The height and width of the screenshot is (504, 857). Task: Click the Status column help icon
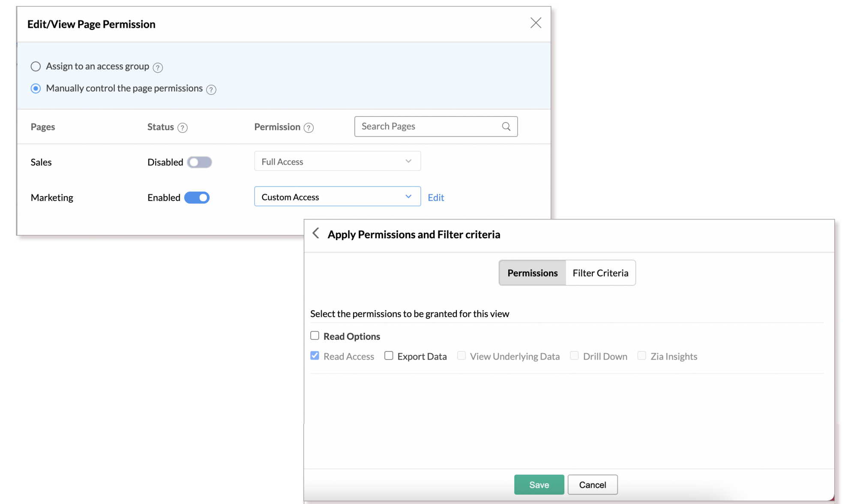click(183, 128)
